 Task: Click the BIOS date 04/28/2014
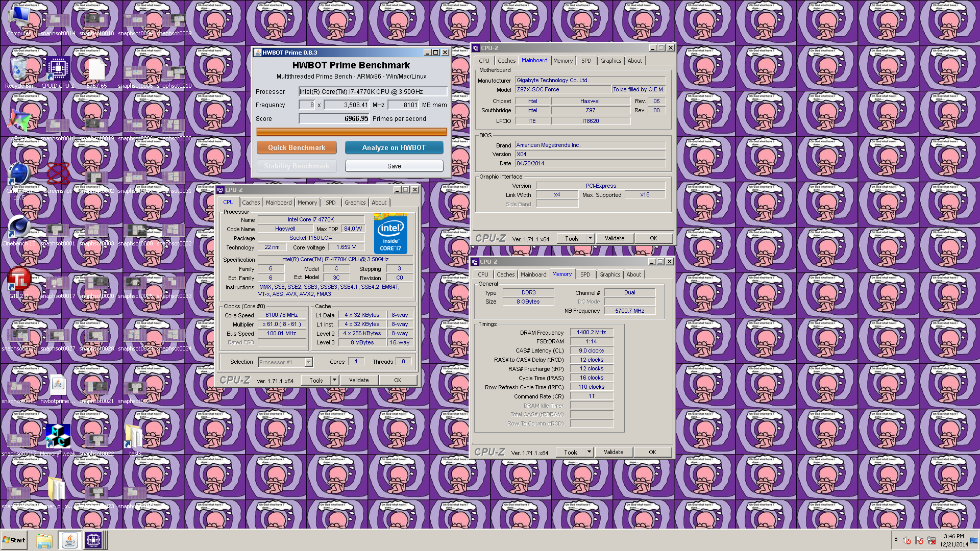pos(590,163)
